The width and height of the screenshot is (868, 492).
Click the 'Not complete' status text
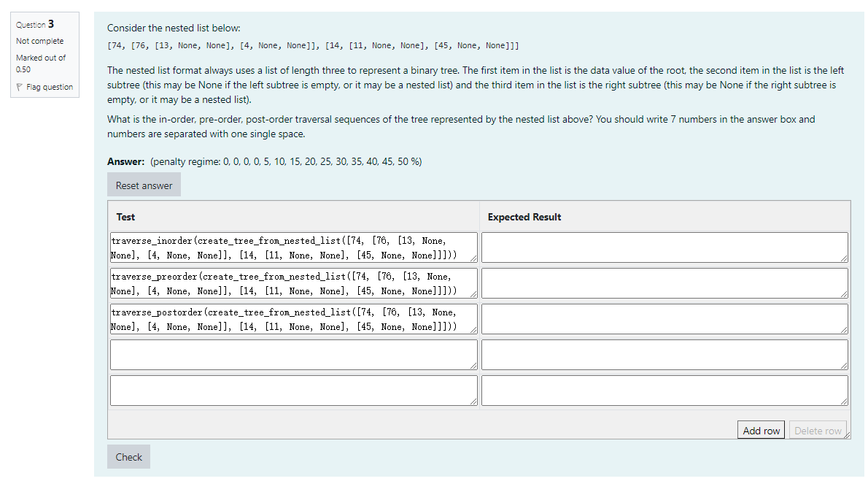[x=40, y=41]
